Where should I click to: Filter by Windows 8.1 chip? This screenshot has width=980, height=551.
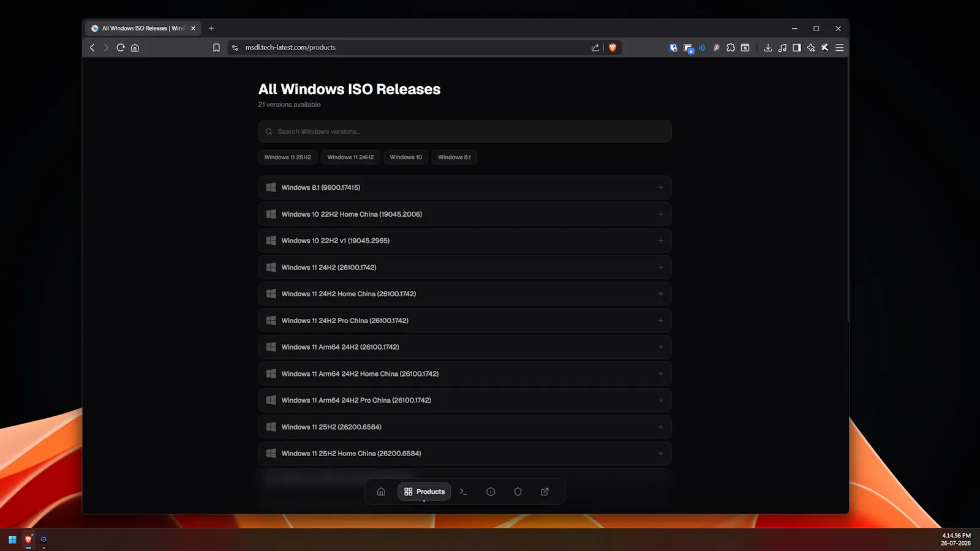[x=454, y=157]
